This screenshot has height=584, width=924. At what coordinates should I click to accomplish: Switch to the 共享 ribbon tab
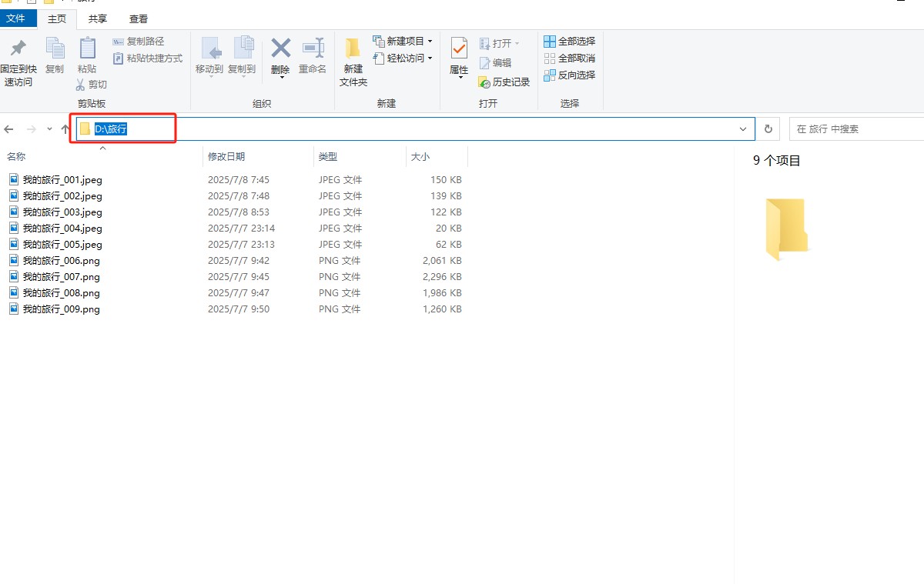98,18
